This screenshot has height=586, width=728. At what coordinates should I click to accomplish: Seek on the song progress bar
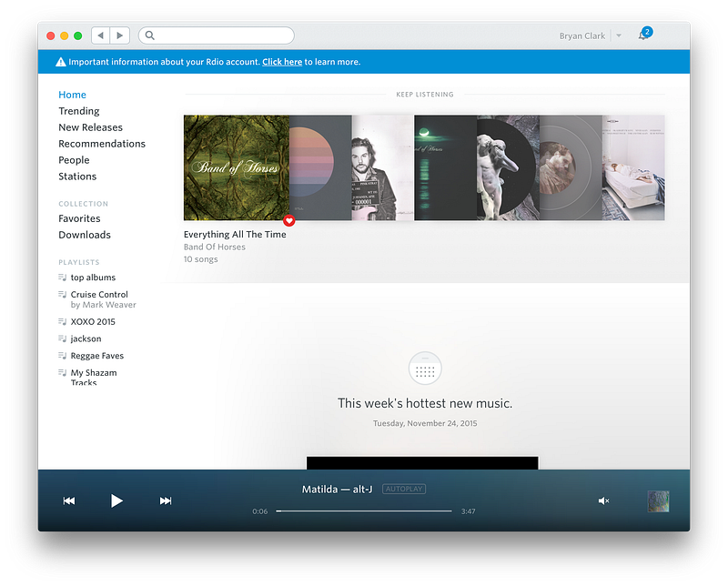coord(364,510)
